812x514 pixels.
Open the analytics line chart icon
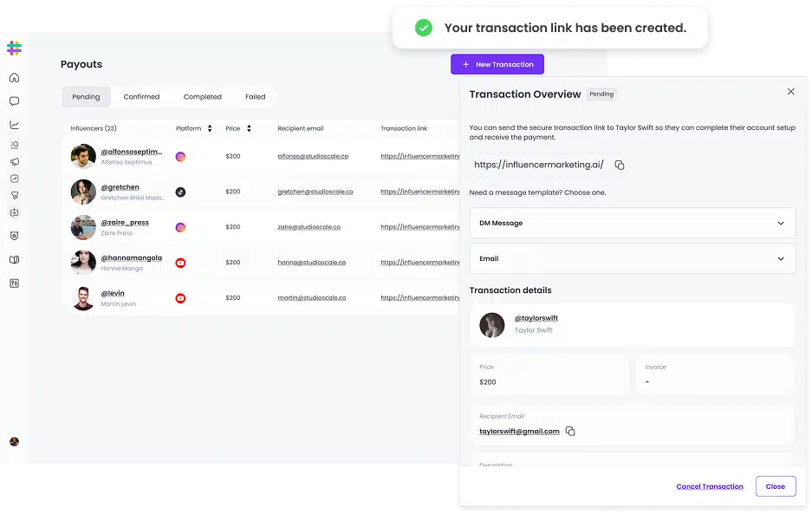pos(14,125)
